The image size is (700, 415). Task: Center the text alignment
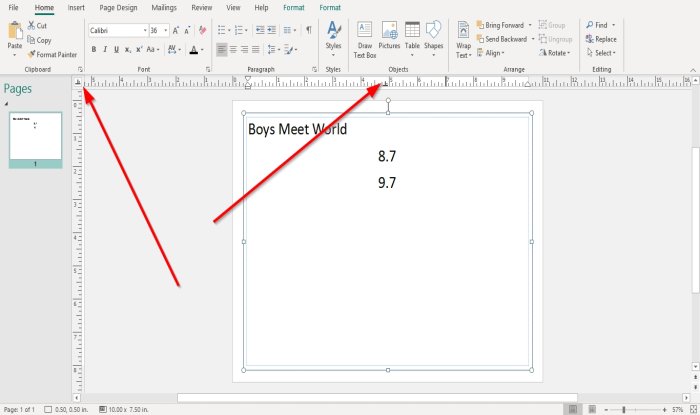[233, 50]
